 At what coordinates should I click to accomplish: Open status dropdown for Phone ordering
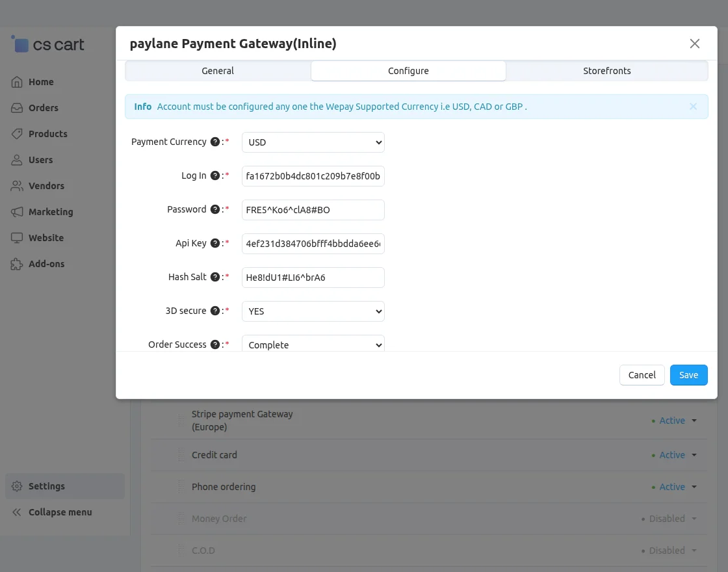pos(694,487)
